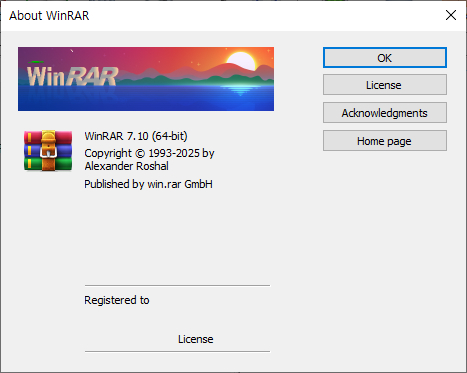Click 'Published by win.rar GmbH' text

tap(148, 184)
